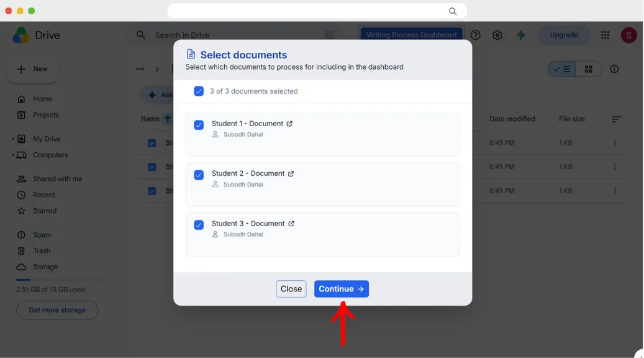This screenshot has height=358, width=644.
Task: Open the sort options icon
Action: pyautogui.click(x=616, y=119)
